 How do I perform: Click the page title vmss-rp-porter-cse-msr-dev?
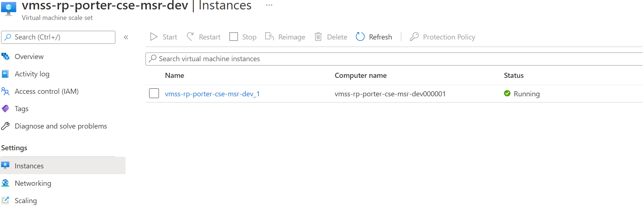pos(105,5)
